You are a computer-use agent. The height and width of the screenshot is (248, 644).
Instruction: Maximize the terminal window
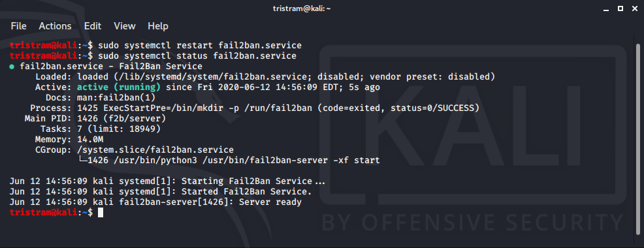620,8
